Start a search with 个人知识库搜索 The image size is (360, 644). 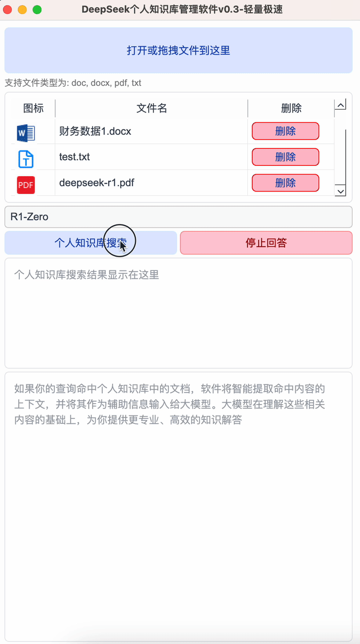[91, 243]
